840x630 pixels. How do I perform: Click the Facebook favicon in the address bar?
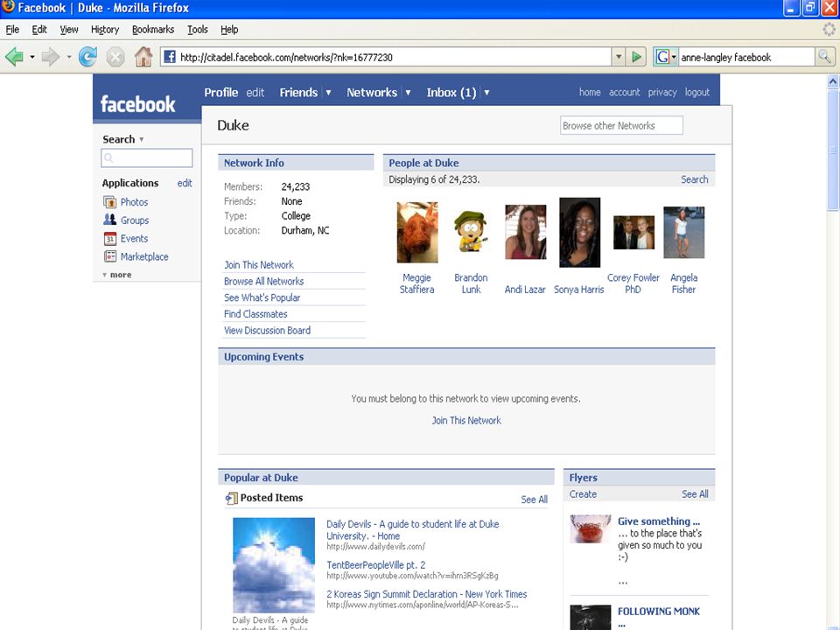tap(170, 57)
